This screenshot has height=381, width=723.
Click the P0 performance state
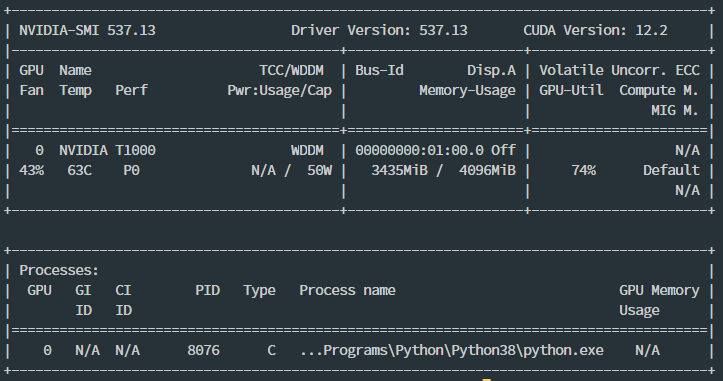(131, 171)
